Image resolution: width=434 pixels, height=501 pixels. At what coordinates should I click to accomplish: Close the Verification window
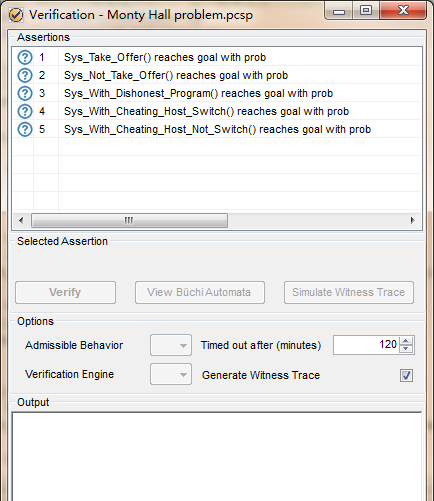[x=403, y=11]
